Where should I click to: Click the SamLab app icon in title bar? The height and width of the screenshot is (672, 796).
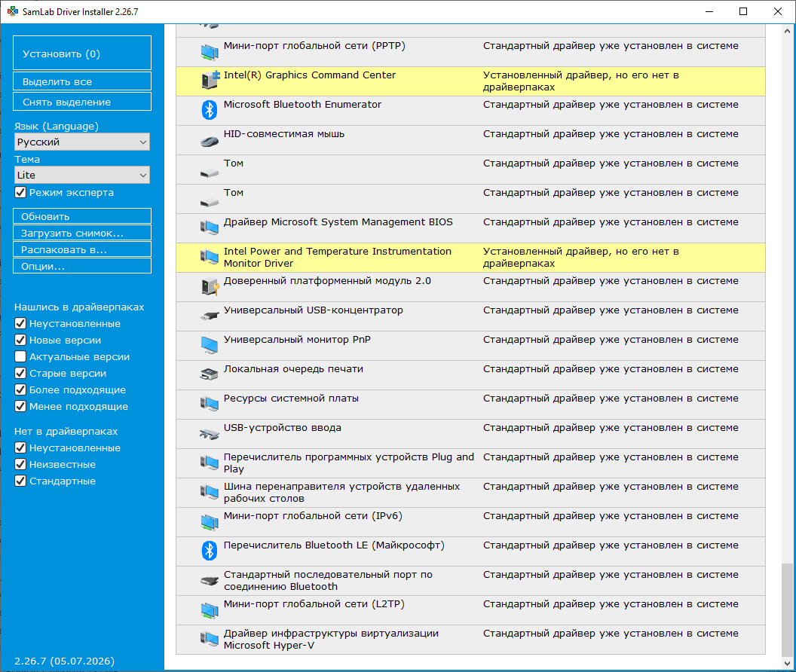click(12, 11)
